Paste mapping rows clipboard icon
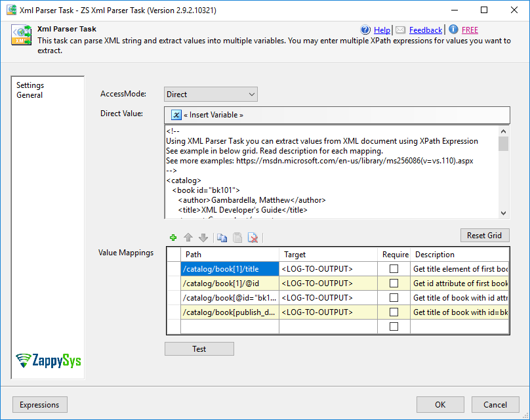Viewport: 530px width, 420px height. click(237, 238)
